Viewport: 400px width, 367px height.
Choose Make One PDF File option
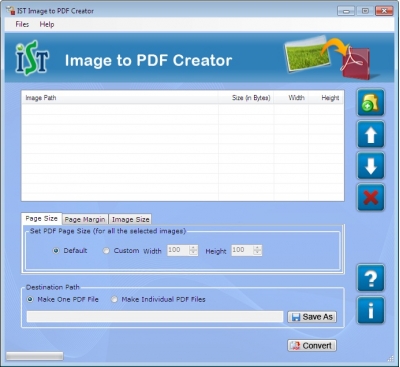click(x=30, y=299)
